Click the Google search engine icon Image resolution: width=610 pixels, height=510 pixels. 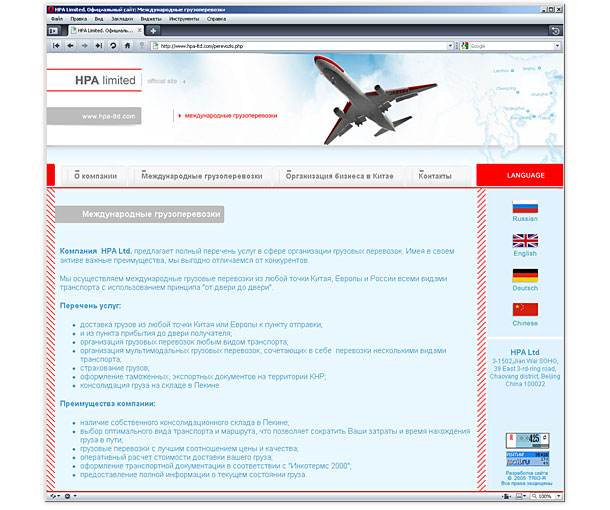pos(465,46)
